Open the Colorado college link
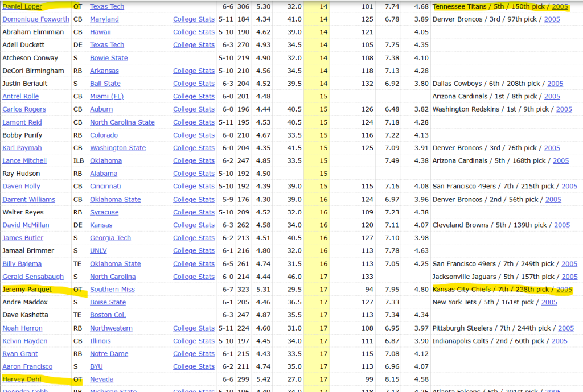 (x=104, y=135)
